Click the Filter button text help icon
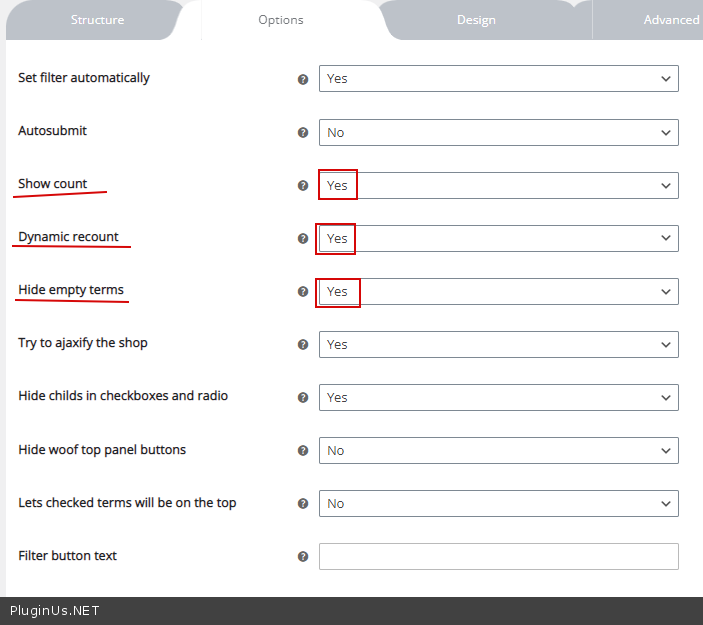This screenshot has height=625, width=703. point(303,557)
